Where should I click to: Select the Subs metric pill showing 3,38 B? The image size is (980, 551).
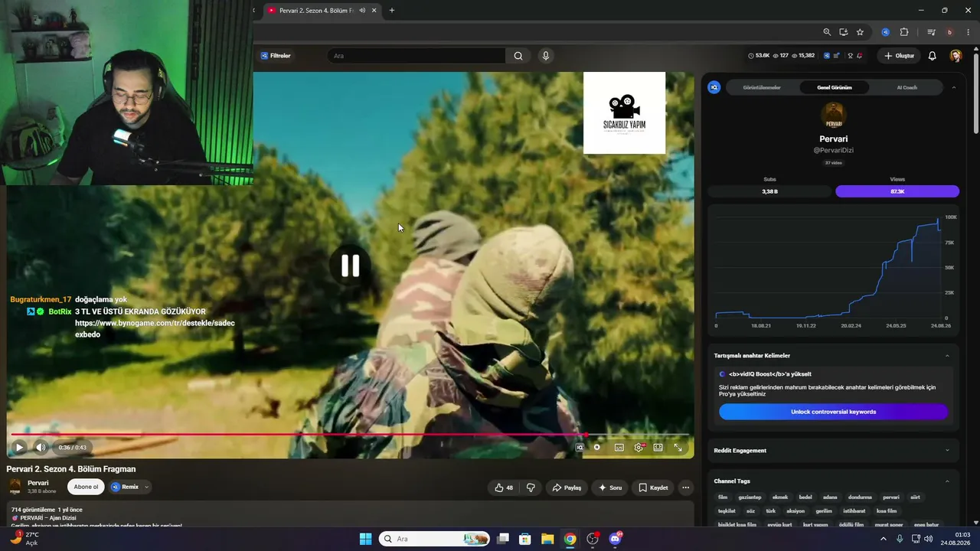tap(769, 191)
